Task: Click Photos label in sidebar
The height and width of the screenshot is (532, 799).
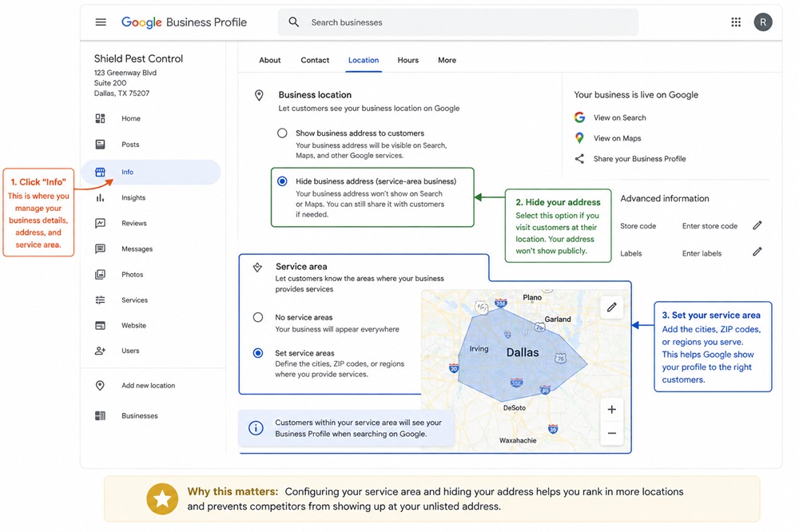Action: click(132, 275)
